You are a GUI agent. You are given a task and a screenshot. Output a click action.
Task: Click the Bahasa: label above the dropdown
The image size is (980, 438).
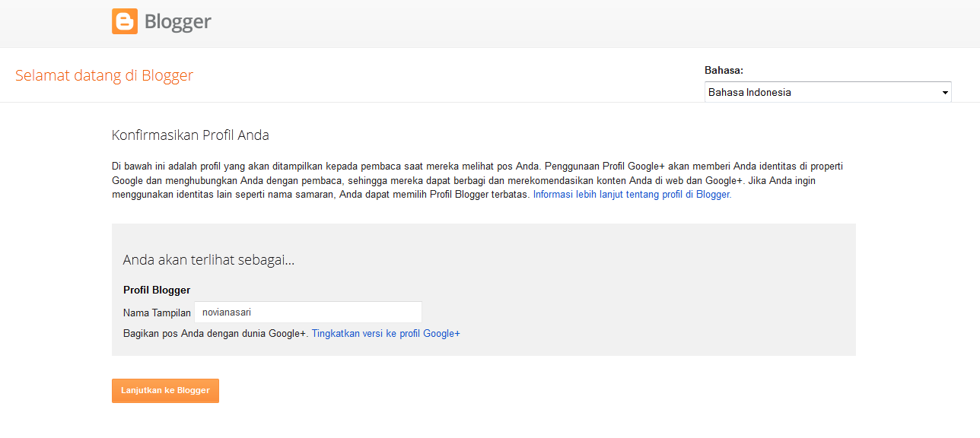724,70
